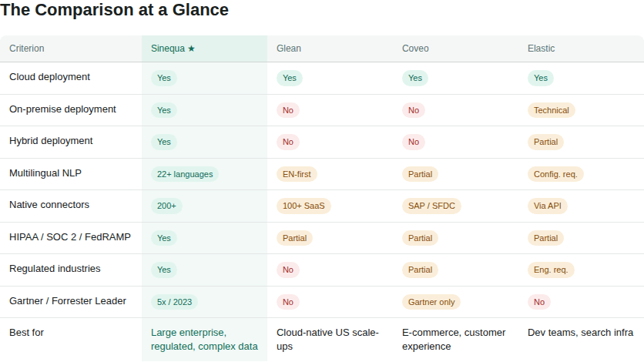Click the "The Comparison at a Glance" heading
644x362 pixels.
(x=114, y=11)
